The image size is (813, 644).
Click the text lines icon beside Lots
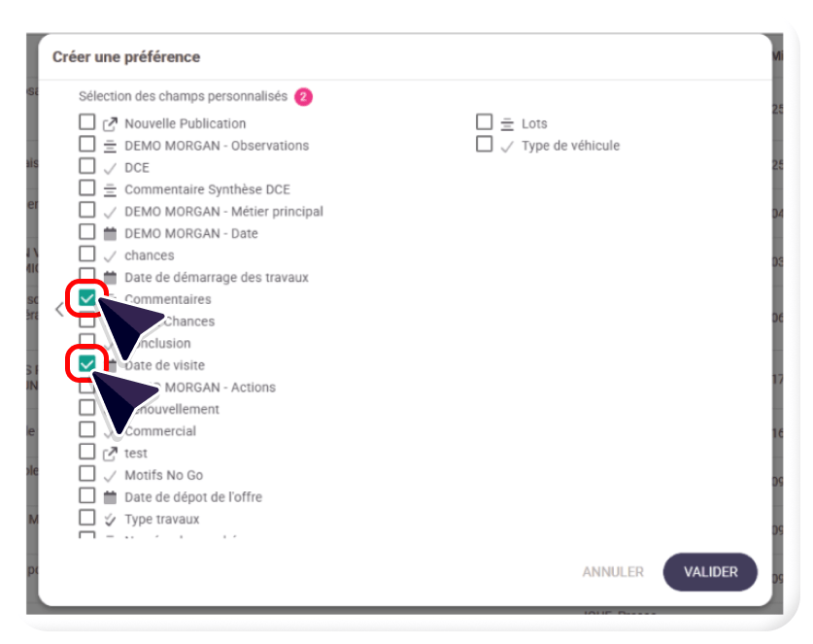tap(507, 123)
